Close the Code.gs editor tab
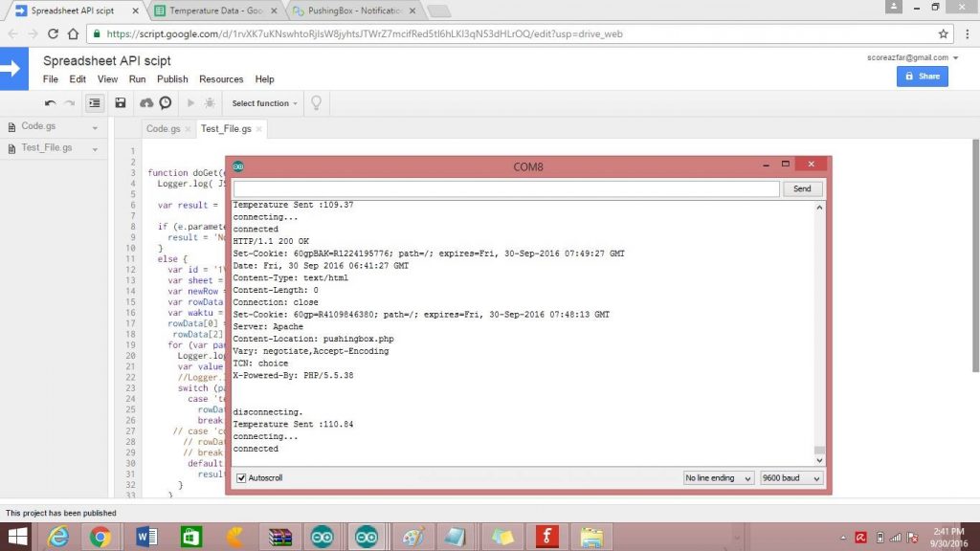This screenshot has width=980, height=551. tap(188, 129)
